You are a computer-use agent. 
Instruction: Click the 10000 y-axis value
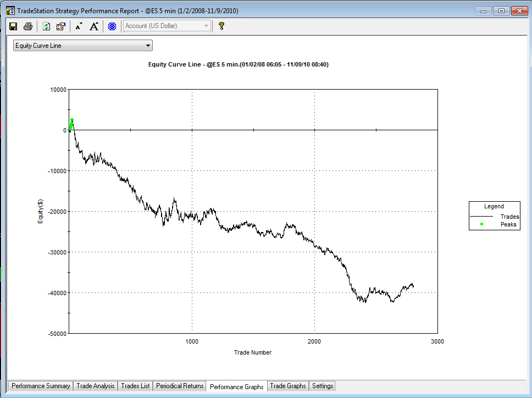pyautogui.click(x=58, y=90)
